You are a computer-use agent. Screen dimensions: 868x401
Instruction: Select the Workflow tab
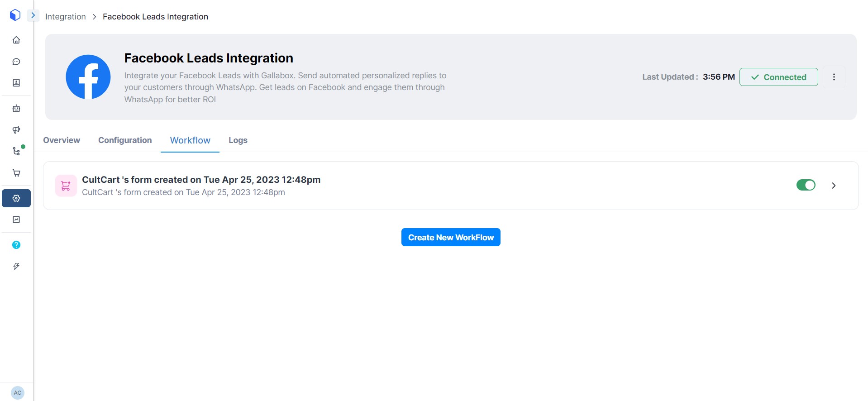(x=190, y=140)
